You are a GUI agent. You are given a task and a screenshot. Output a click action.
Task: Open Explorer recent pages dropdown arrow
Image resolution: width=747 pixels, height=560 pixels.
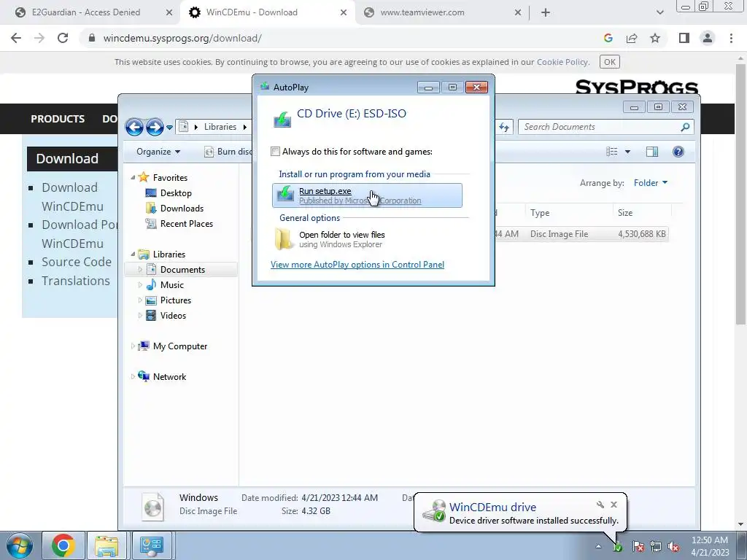[169, 127]
